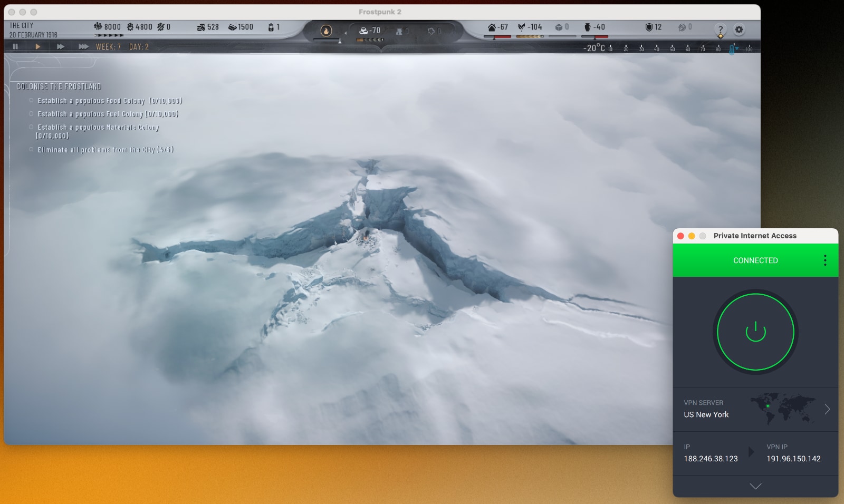Set normal game speed with the play arrow
Viewport: 844px width, 504px height.
37,46
